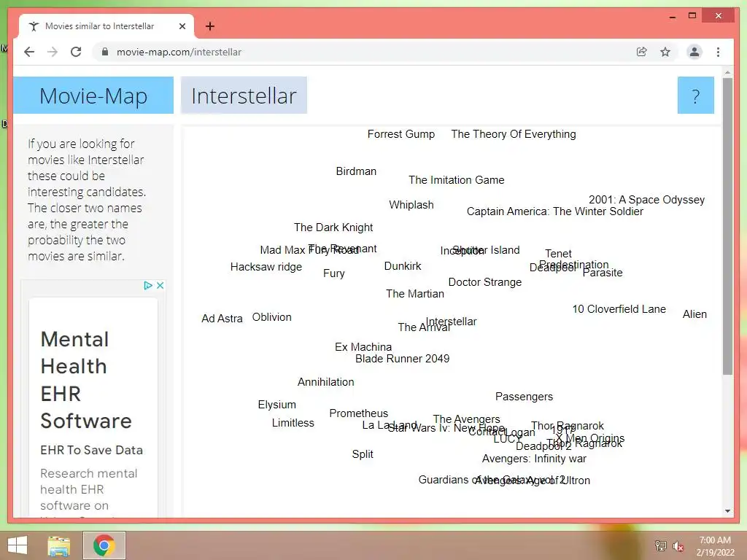
Task: Open Windows Start button
Action: [18, 545]
